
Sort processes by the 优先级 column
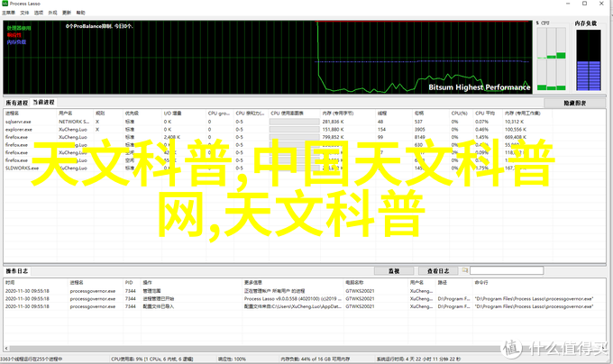click(131, 114)
